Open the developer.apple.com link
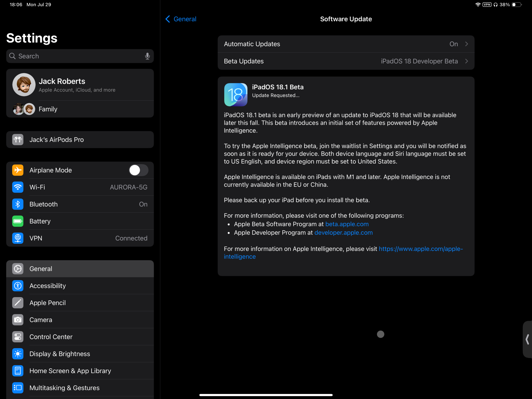532x399 pixels. coord(343,232)
